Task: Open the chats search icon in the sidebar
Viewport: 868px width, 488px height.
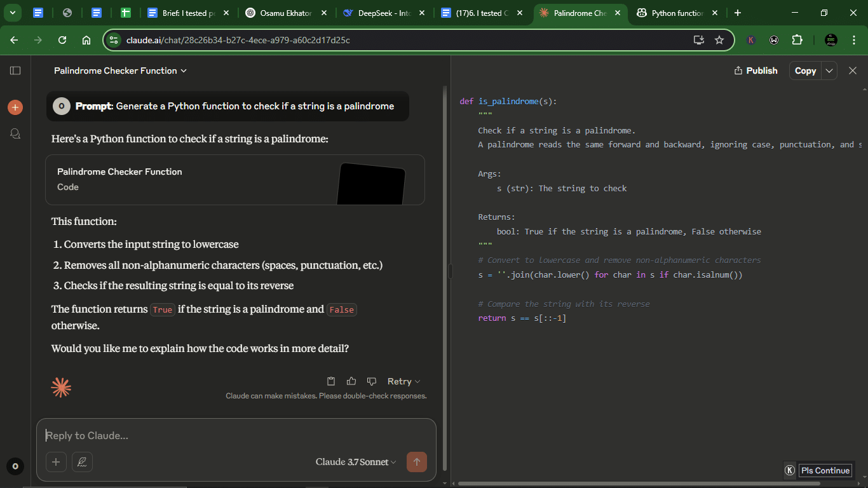Action: 15,133
